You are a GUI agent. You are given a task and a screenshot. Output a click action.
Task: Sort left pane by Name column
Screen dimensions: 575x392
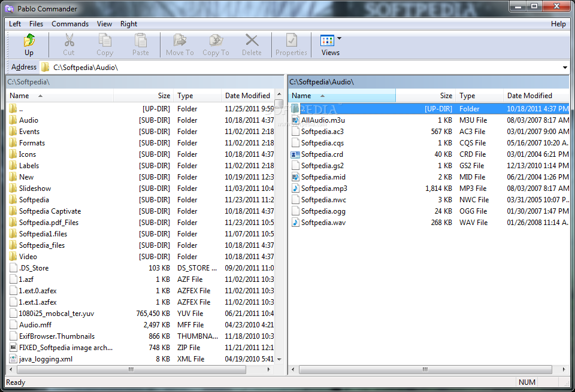(x=60, y=96)
